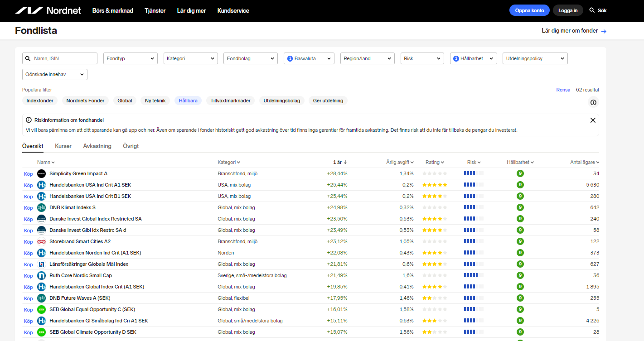Click sustainability badge for DNB Klimat Indeks S
This screenshot has width=644, height=341.
[x=520, y=207]
